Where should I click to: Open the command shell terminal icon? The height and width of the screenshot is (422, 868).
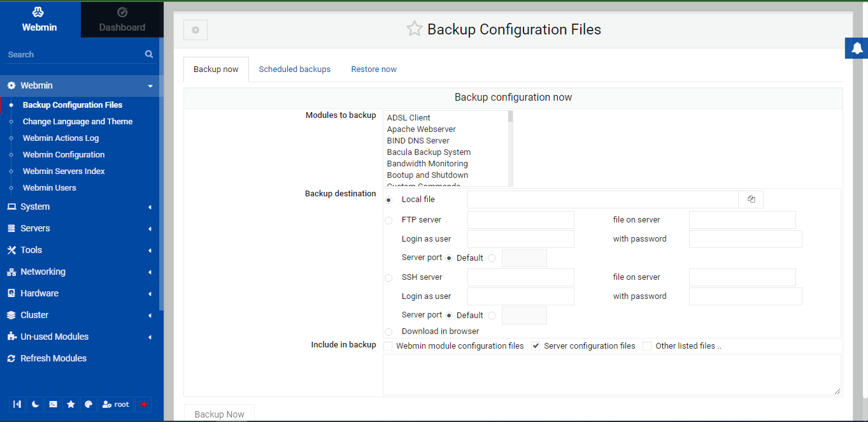pos(53,404)
